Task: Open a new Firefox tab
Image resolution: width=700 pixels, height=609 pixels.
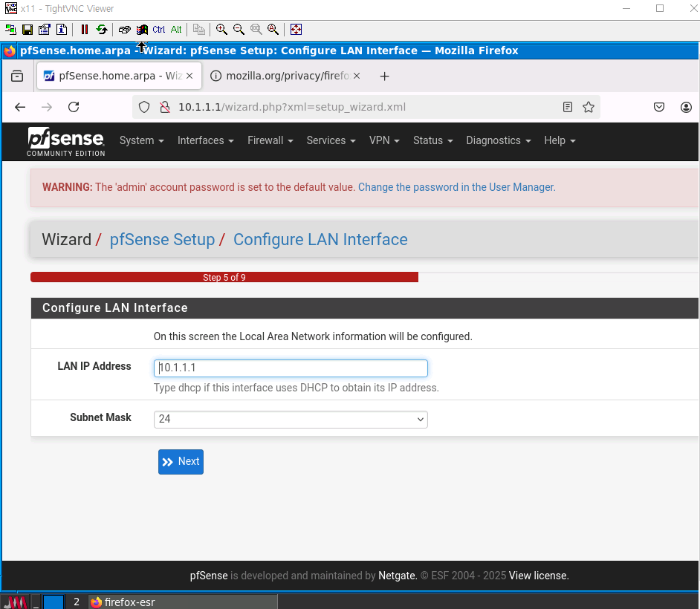Action: pyautogui.click(x=384, y=76)
